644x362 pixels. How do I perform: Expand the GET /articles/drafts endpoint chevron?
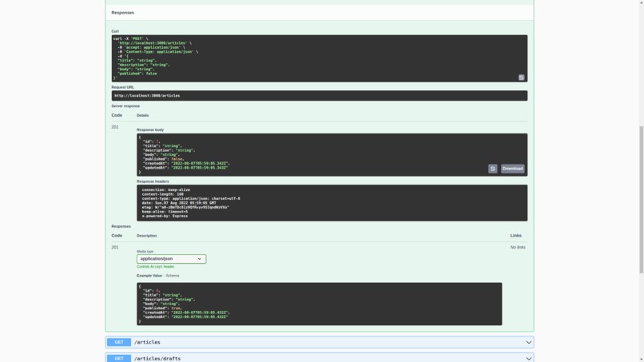tap(529, 359)
